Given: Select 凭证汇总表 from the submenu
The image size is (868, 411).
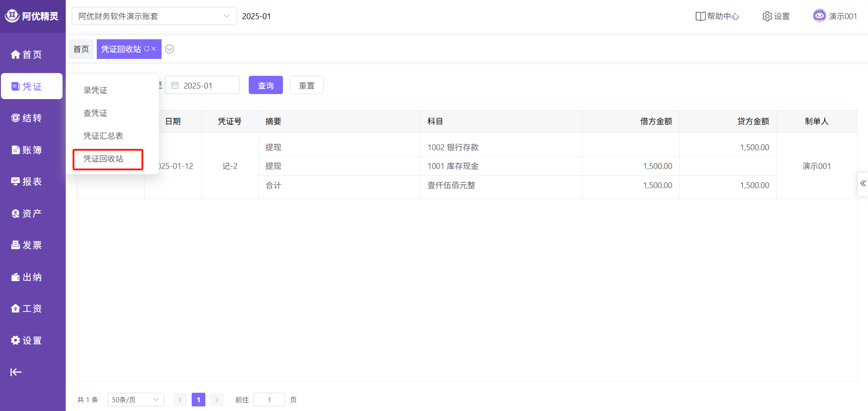Looking at the screenshot, I should click(x=103, y=136).
